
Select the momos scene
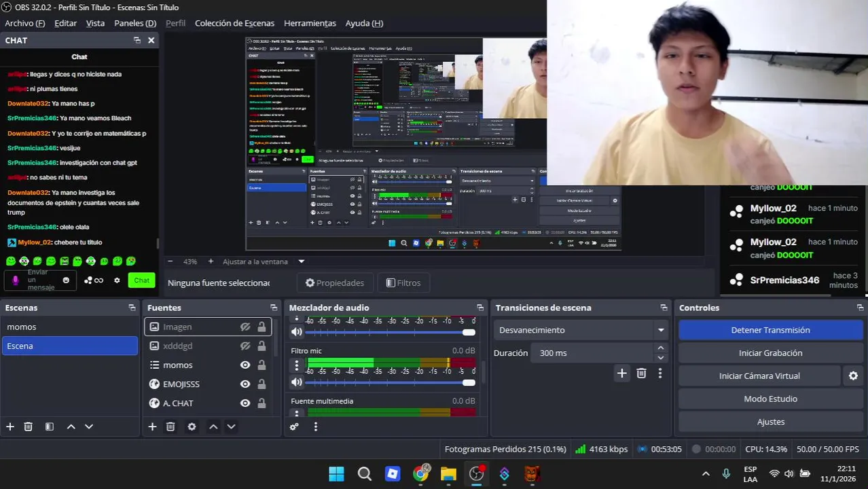point(69,327)
